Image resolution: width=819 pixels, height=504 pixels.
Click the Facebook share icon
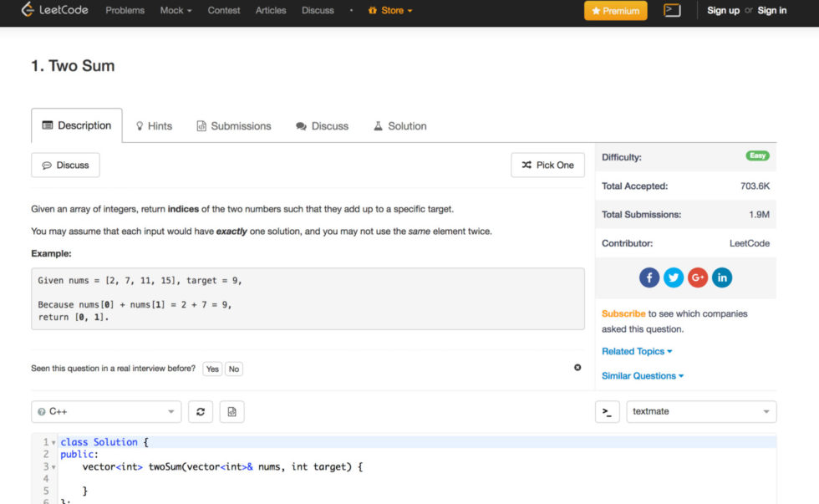pos(649,277)
